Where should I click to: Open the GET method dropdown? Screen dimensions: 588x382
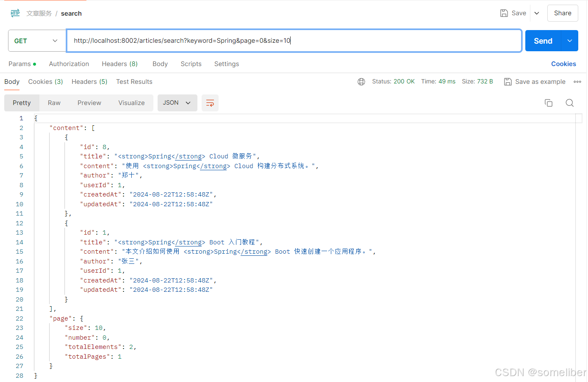pyautogui.click(x=37, y=41)
